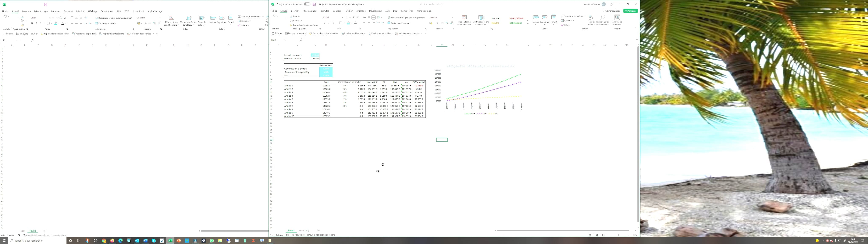Open the Fichier menu in left Excel window
Image resolution: width=868 pixels, height=244 pixels.
click(5, 11)
